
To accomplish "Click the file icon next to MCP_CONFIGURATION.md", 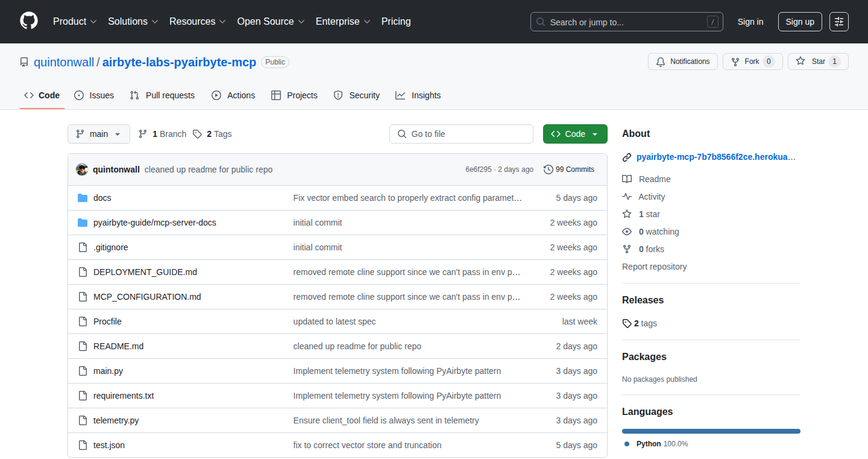I will coord(83,297).
